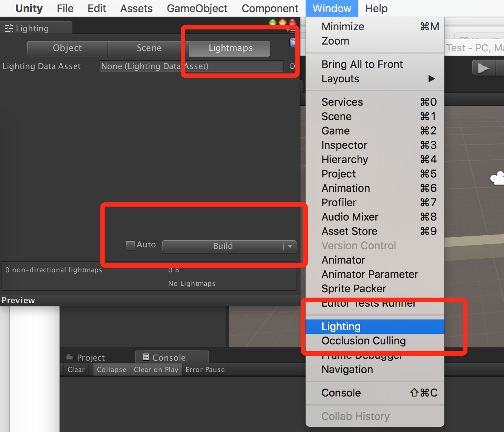Enable the Auto build checkbox
Viewport: 504px width, 432px height.
131,245
